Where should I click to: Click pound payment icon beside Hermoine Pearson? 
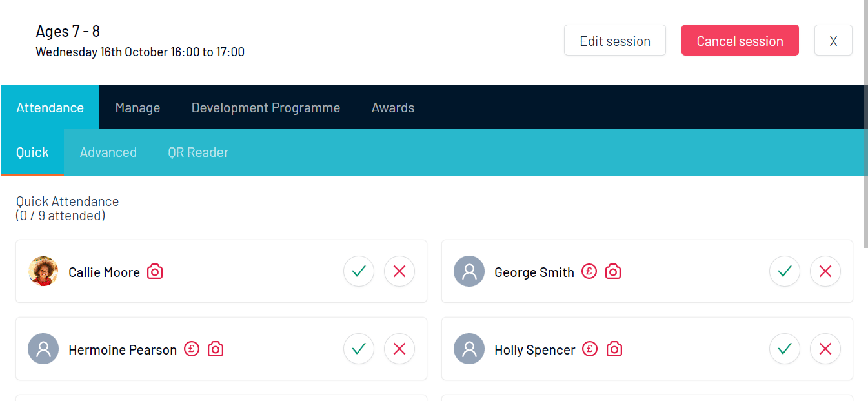pos(191,349)
